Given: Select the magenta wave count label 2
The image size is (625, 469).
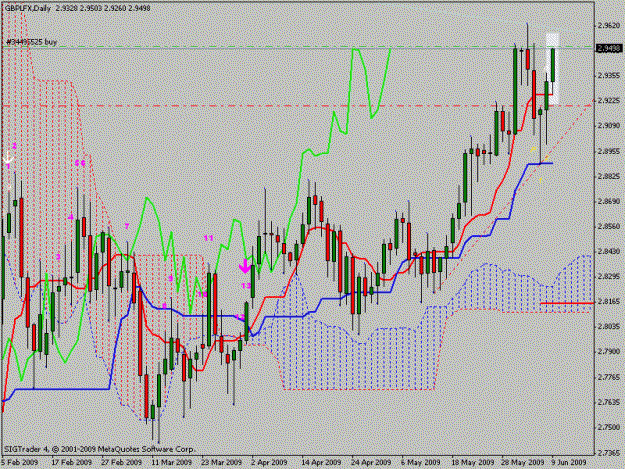Looking at the screenshot, I should coord(14,146).
